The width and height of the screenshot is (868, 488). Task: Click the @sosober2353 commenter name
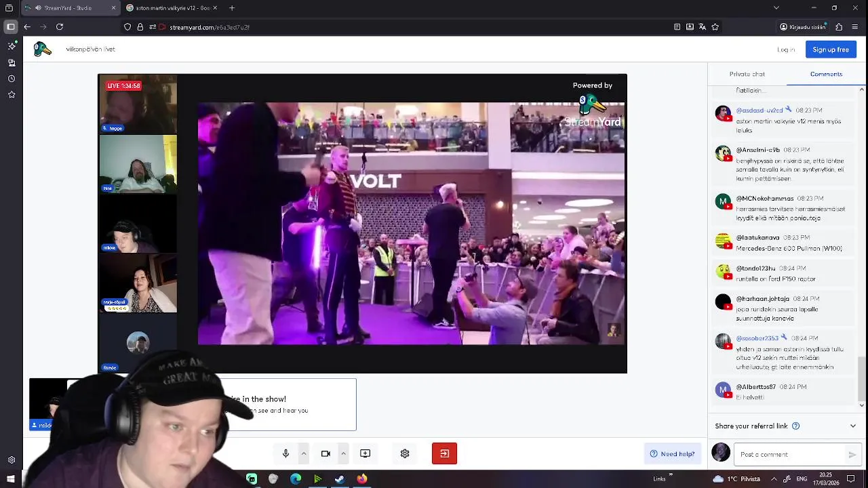tap(757, 338)
